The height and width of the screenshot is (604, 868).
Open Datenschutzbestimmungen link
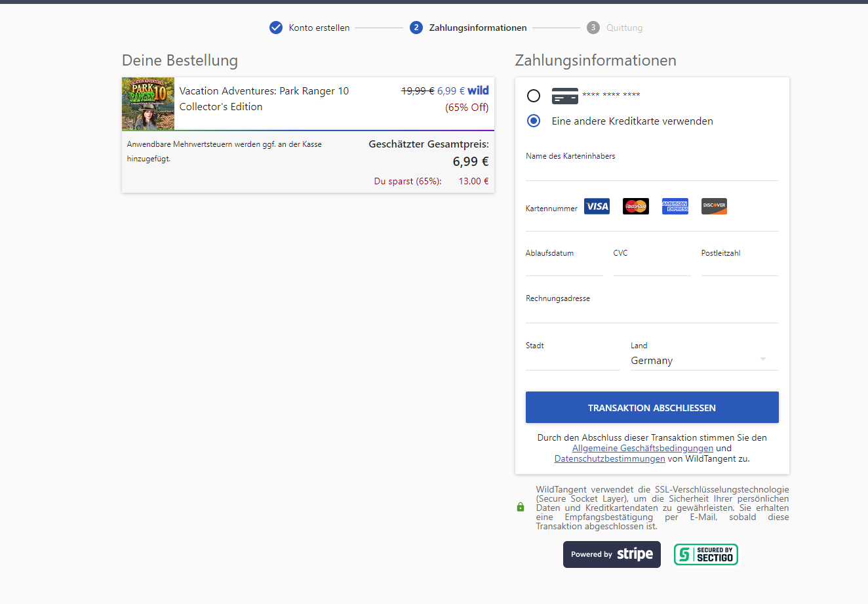click(x=610, y=459)
